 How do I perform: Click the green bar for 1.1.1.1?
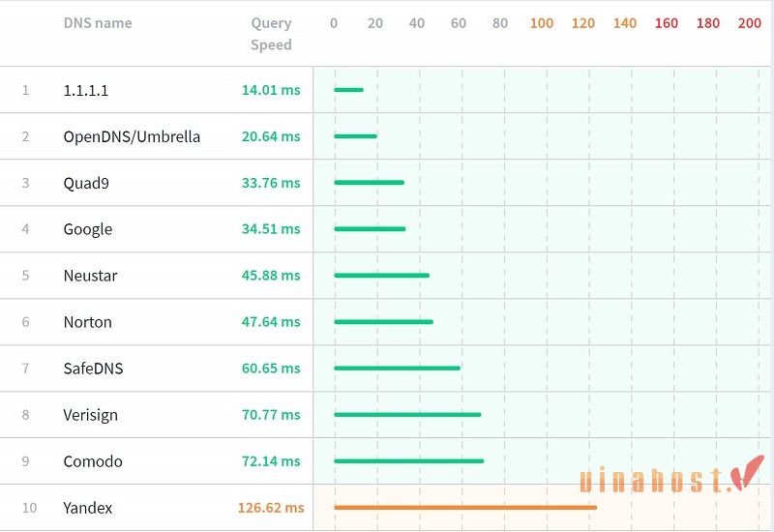(x=348, y=90)
